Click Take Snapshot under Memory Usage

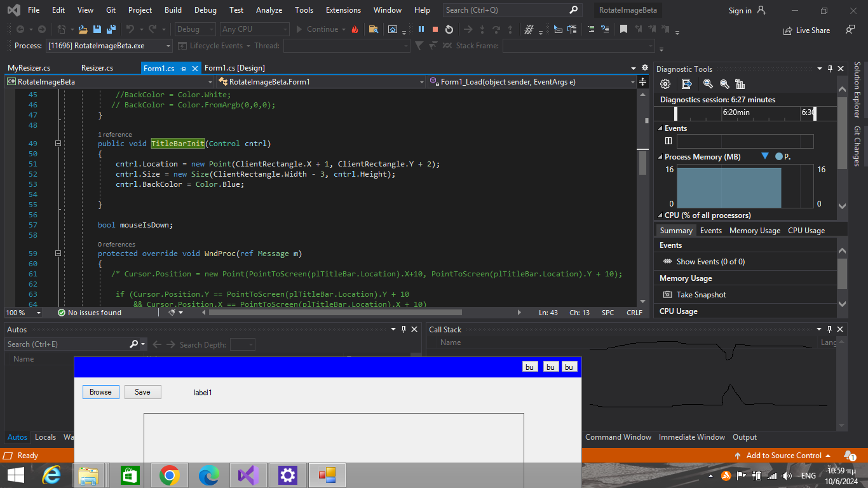click(x=701, y=295)
